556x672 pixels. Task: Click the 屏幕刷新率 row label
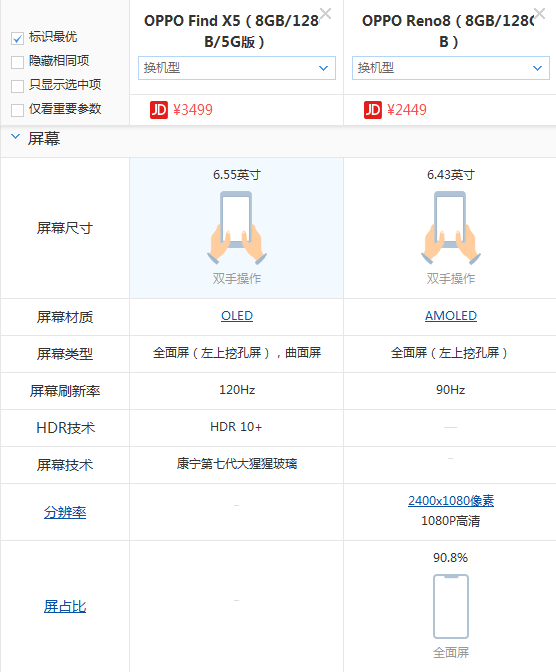(x=65, y=391)
